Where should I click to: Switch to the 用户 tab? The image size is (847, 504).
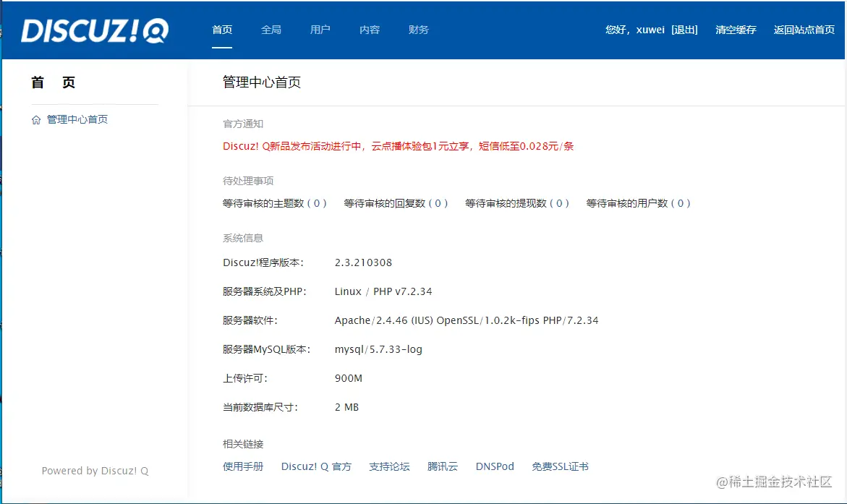(x=320, y=30)
